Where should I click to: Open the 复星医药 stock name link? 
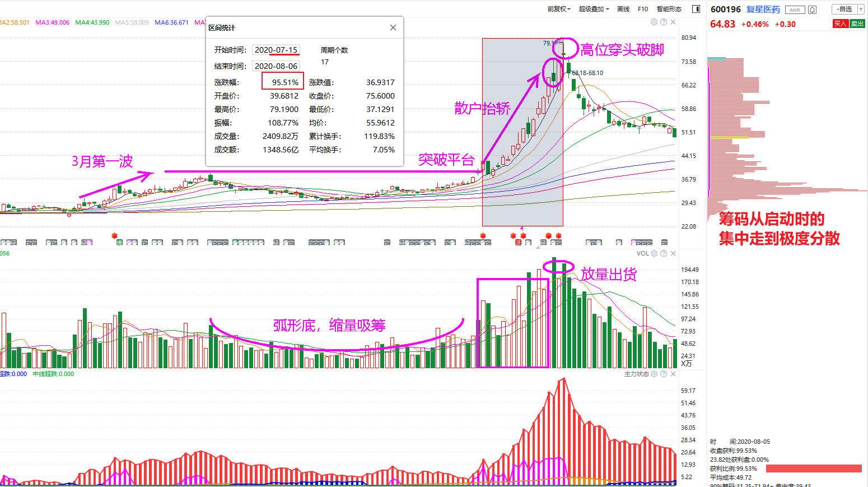tap(763, 10)
